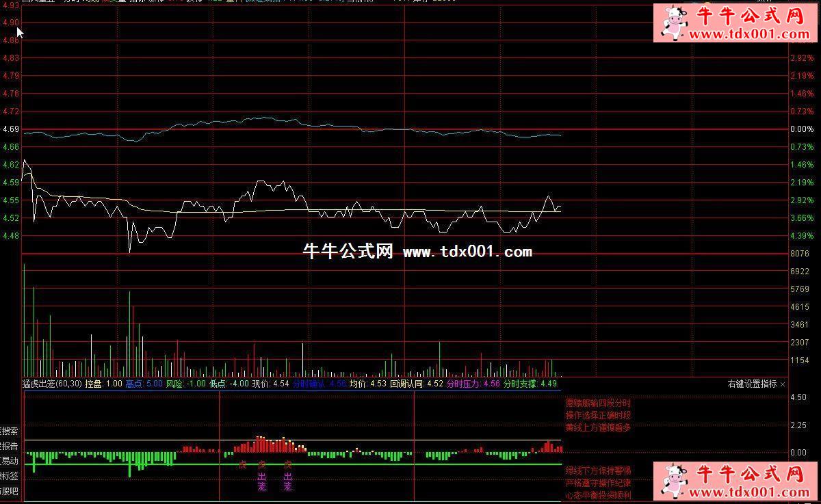This screenshot has width=821, height=504.
Task: Click the first magenta 出笼 signal marker
Action: pos(261,481)
